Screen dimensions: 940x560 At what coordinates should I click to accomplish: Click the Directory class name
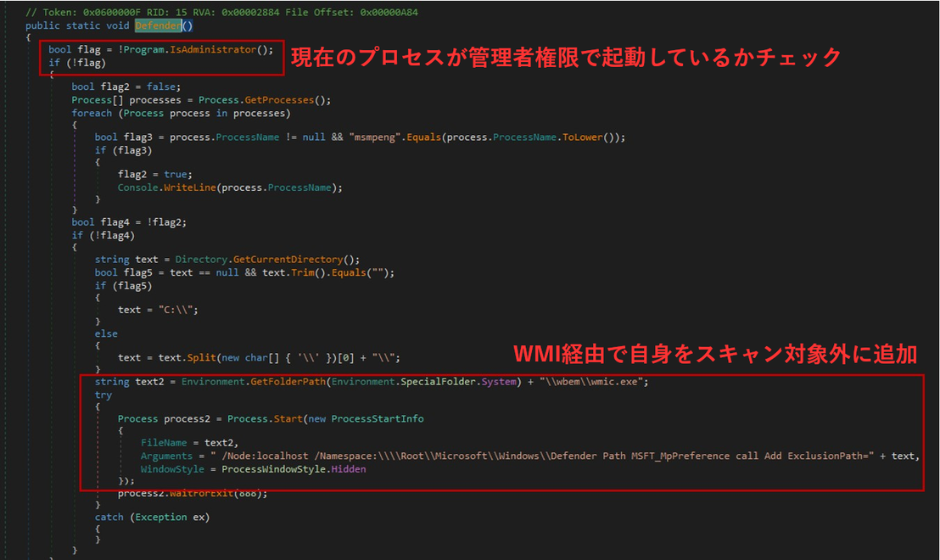(201, 260)
